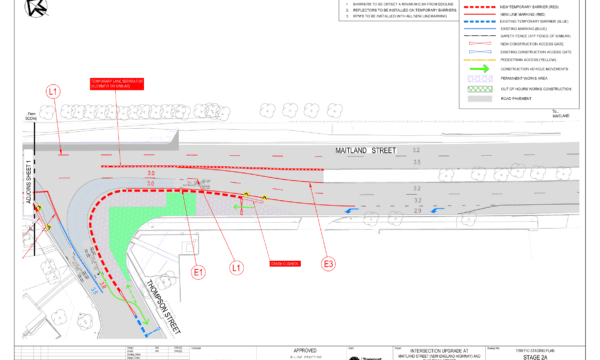Select the E3 circled callout marker
The height and width of the screenshot is (360, 600).
coord(328,264)
